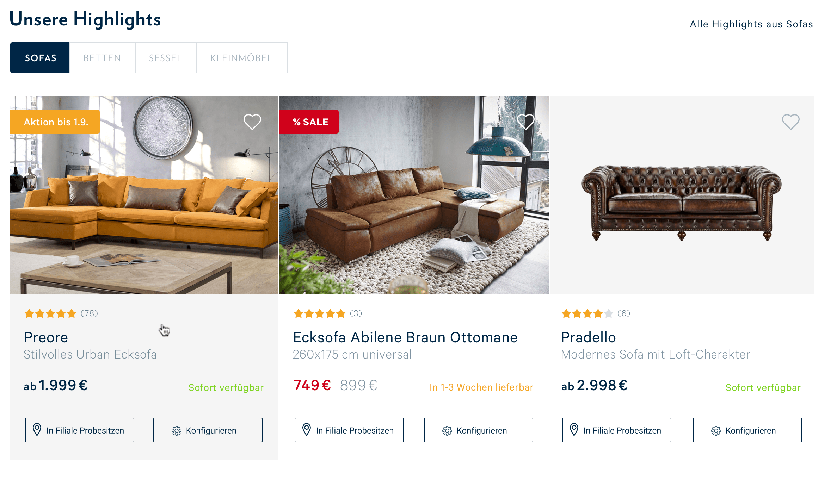The height and width of the screenshot is (504, 837).
Task: Click the five-star rating of Preore
Action: tap(50, 313)
